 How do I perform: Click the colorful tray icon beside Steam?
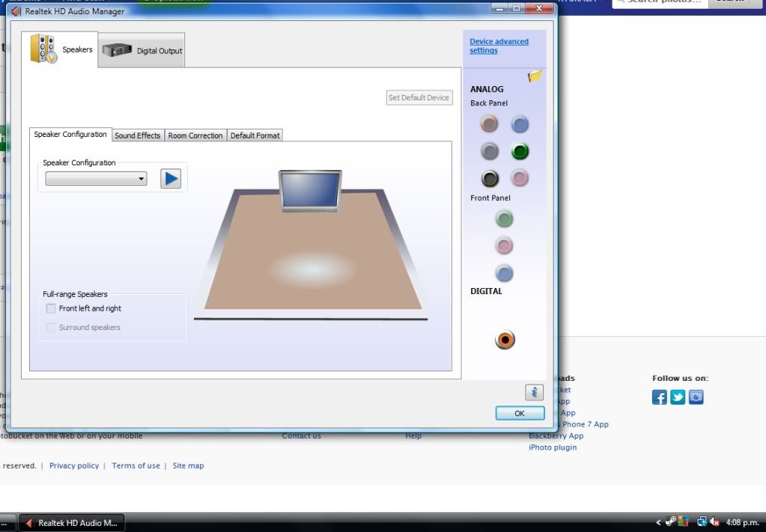pyautogui.click(x=683, y=522)
